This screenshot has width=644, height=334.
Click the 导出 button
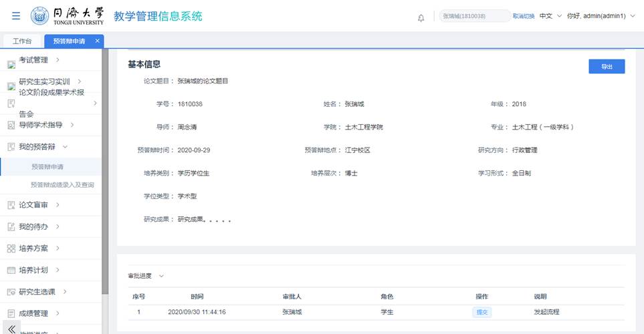[606, 66]
